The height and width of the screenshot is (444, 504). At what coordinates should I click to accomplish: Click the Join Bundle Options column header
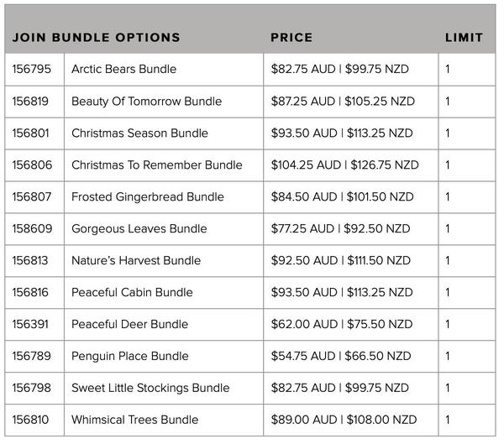coord(96,38)
